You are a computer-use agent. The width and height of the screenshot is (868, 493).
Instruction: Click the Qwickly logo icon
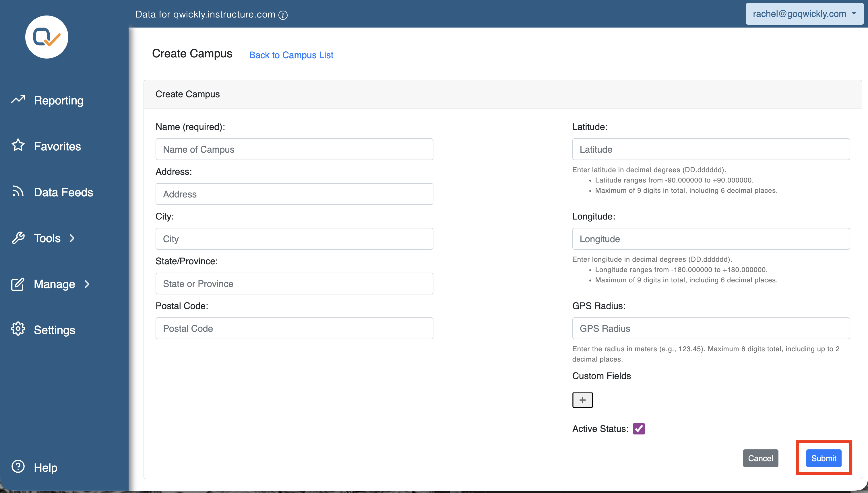47,37
